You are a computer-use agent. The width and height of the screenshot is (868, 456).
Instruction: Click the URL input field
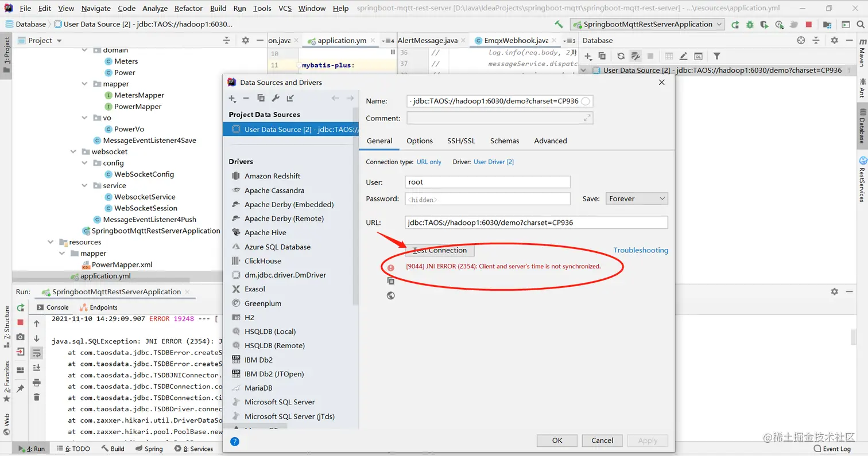[x=536, y=222]
